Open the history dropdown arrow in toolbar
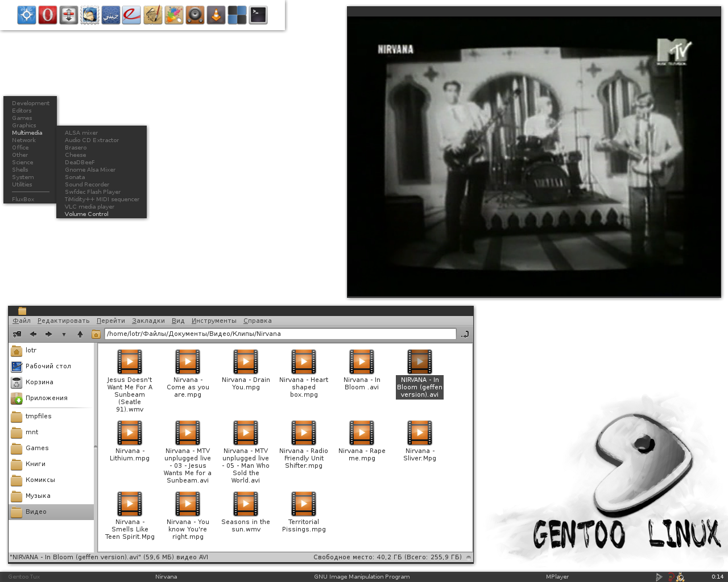 click(64, 334)
